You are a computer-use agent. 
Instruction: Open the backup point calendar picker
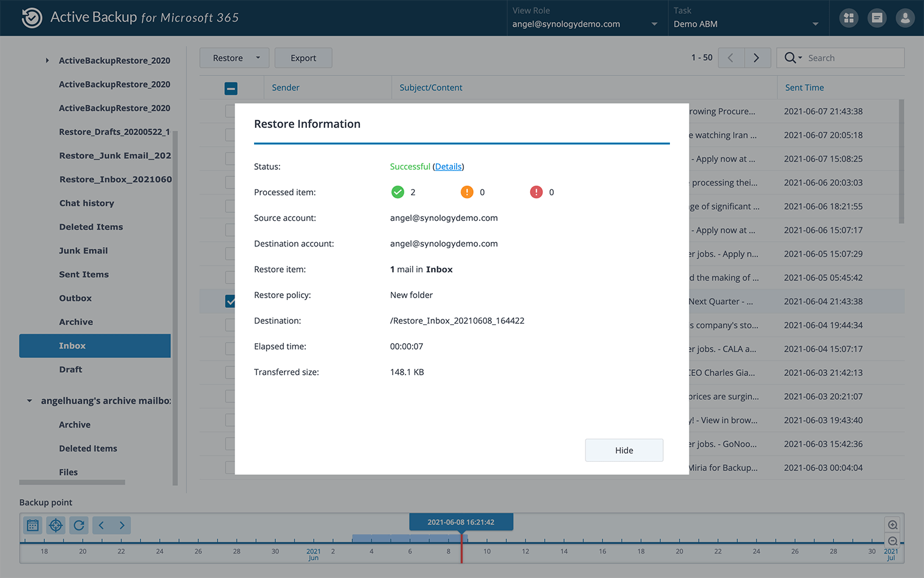click(32, 524)
